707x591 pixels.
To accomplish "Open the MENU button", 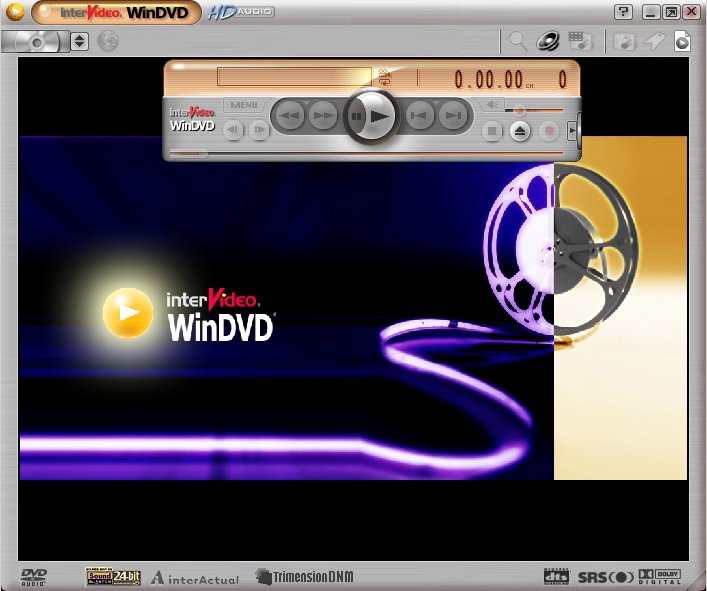I will click(244, 105).
